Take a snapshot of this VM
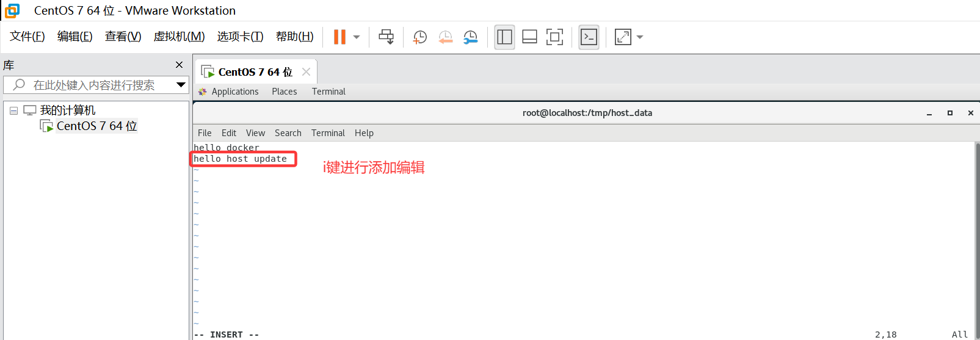 click(x=419, y=37)
